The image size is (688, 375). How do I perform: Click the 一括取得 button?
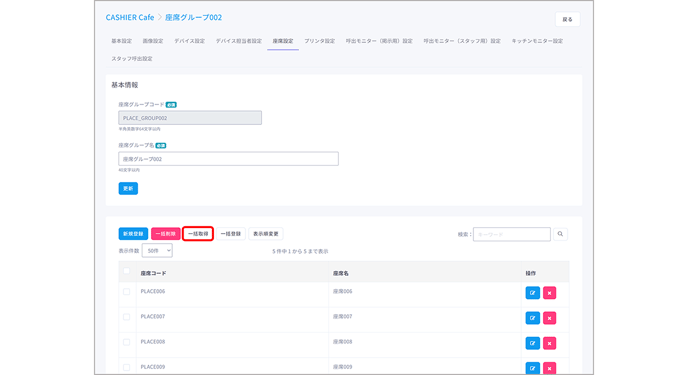(x=198, y=234)
